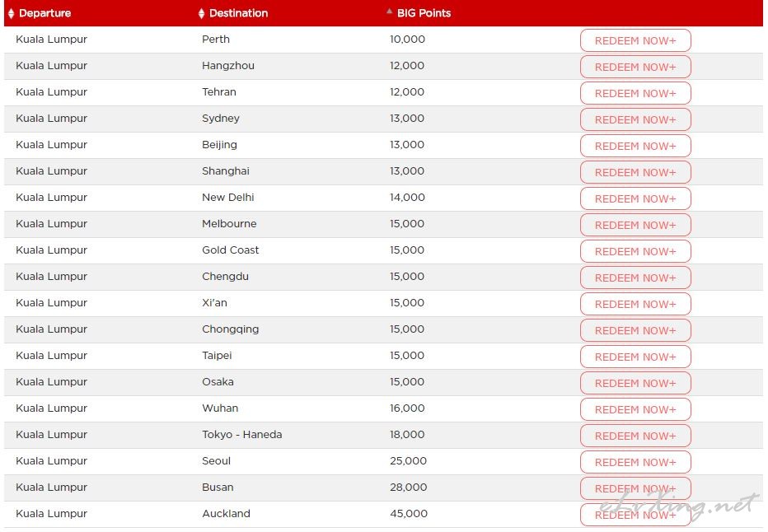Image resolution: width=768 pixels, height=532 pixels.
Task: Select the New Delhi destination cell
Action: (228, 198)
